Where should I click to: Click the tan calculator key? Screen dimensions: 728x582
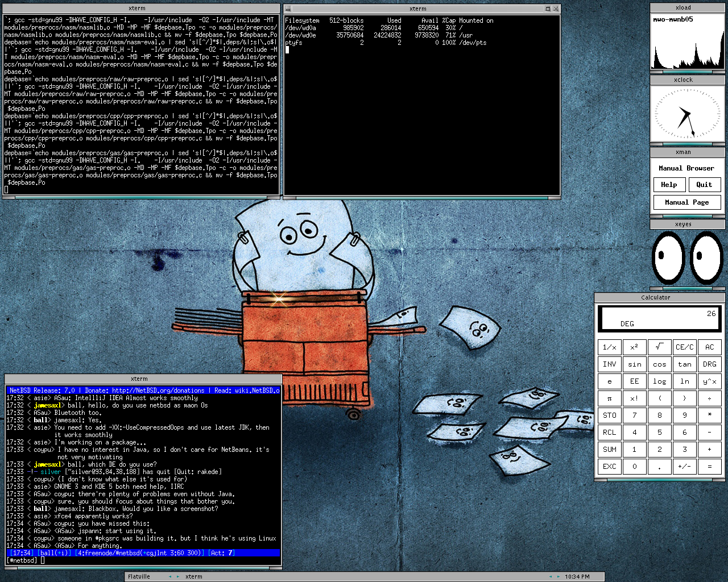coord(684,364)
